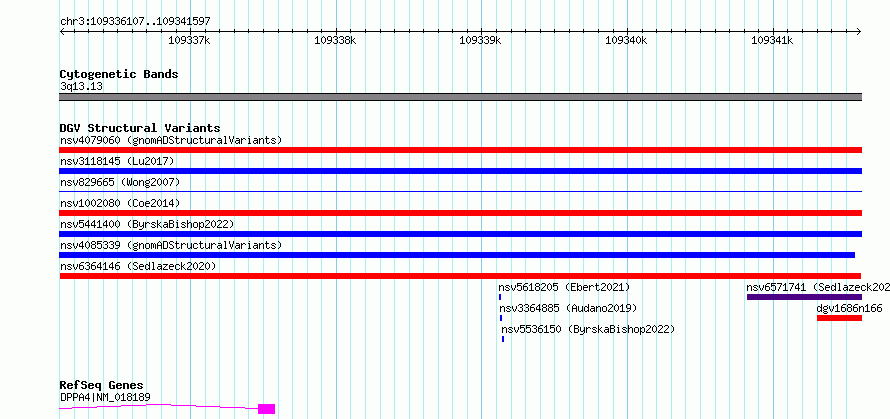
Task: Click the 109341k ruler tick label
Action: [772, 40]
